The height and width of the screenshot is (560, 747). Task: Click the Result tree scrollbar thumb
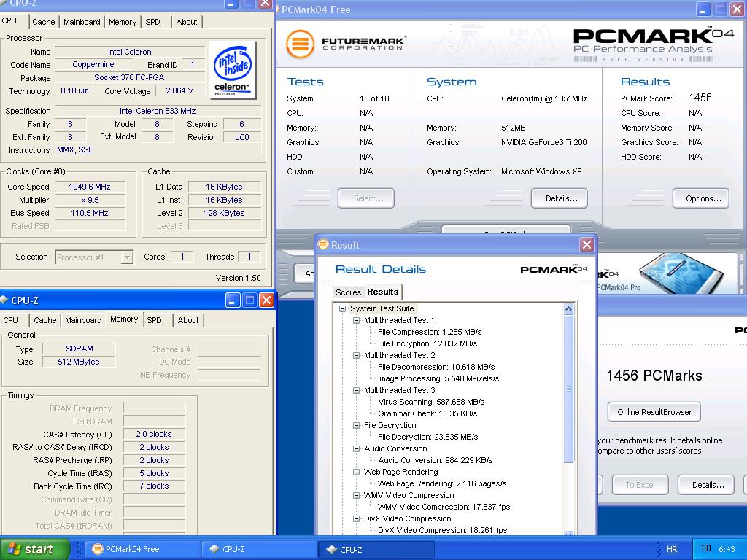(x=568, y=388)
